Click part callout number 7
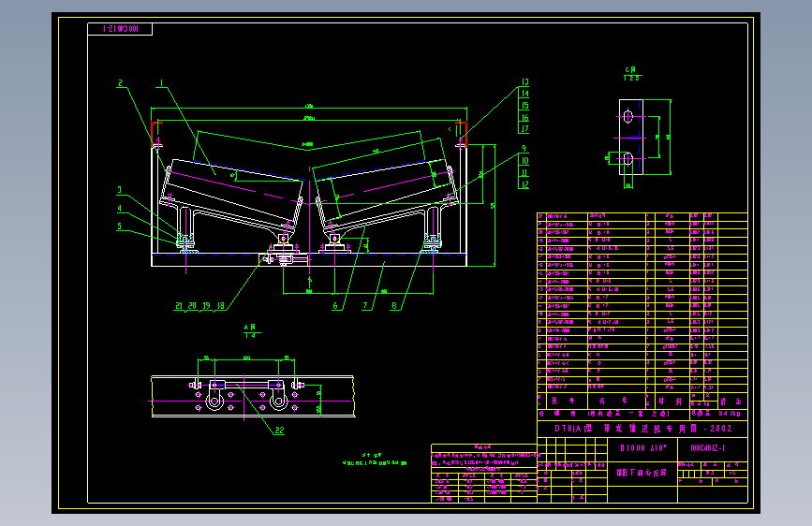This screenshot has width=812, height=526. (x=365, y=305)
